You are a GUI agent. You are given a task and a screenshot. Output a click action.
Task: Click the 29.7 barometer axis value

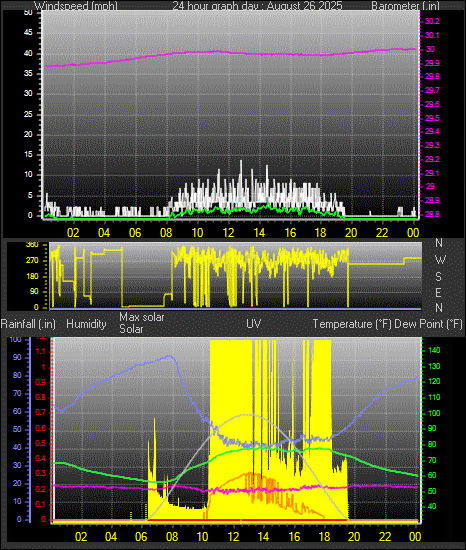click(432, 90)
